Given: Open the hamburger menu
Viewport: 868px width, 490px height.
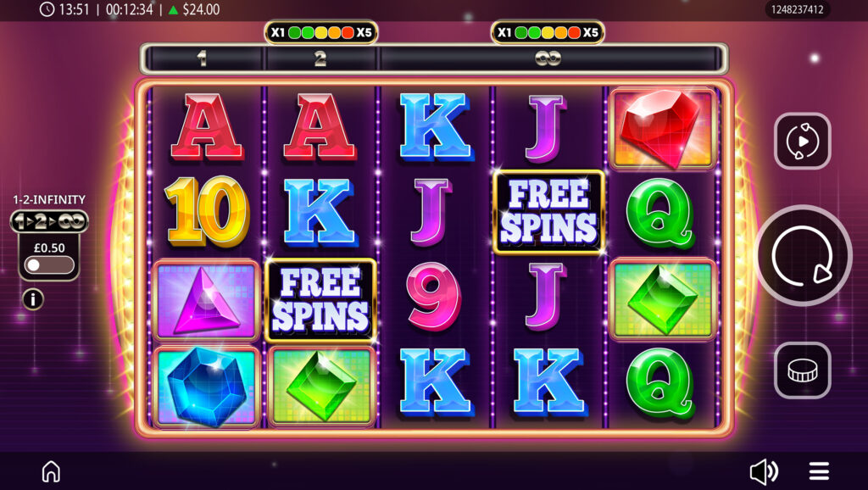Looking at the screenshot, I should tap(819, 471).
